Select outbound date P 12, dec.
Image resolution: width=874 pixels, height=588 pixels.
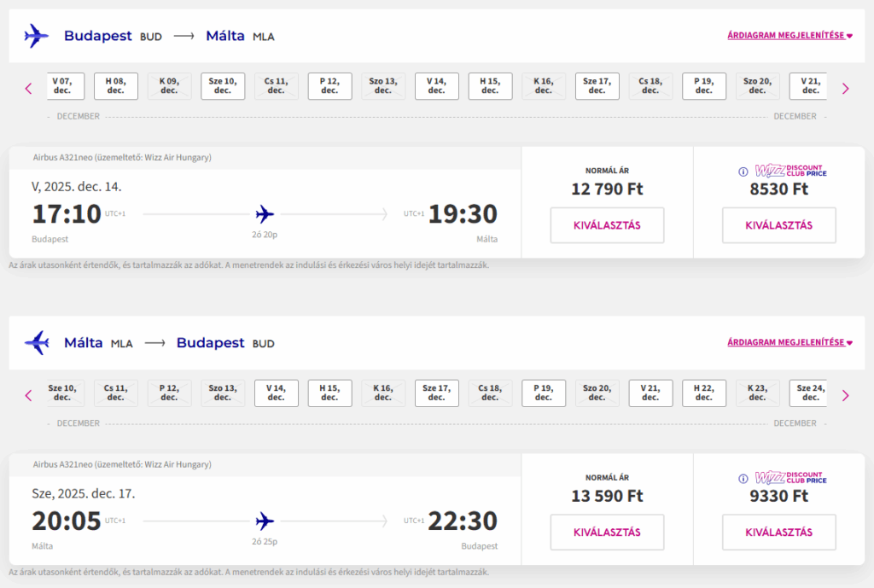(329, 86)
